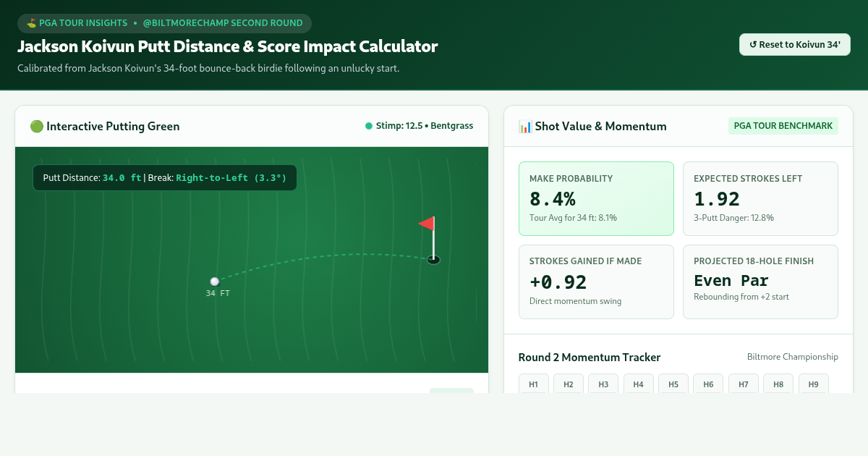Select the H3 hole chip

click(x=603, y=384)
